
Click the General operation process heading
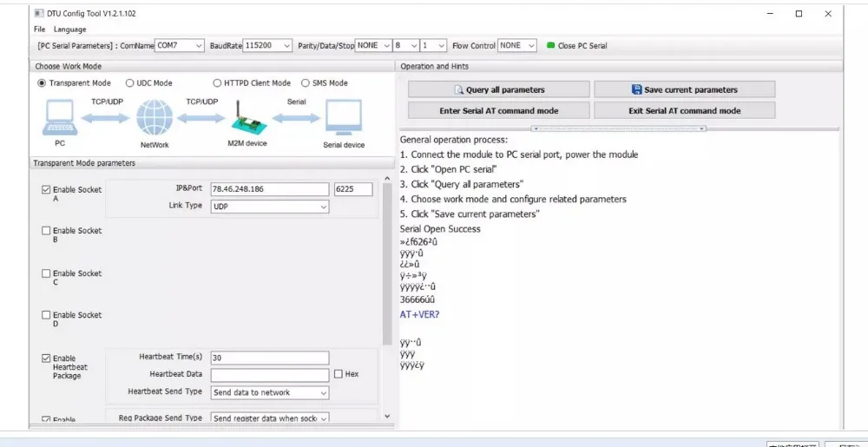tap(454, 140)
